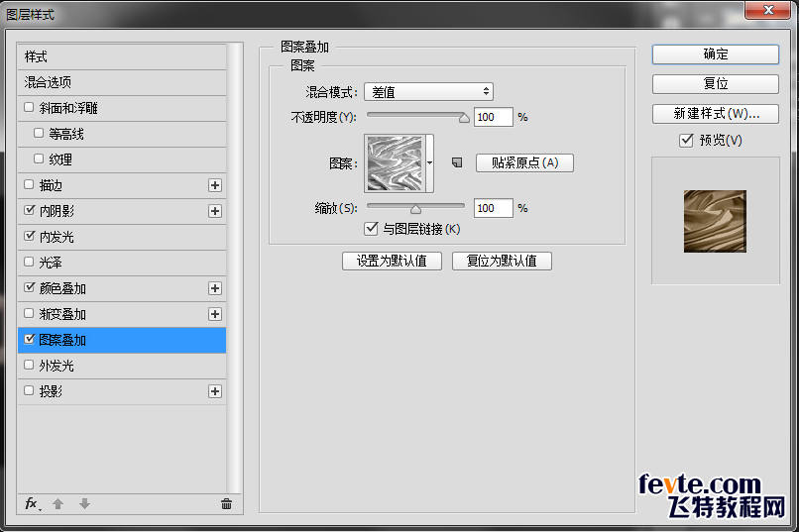Image resolution: width=799 pixels, height=532 pixels.
Task: Open the 外发光 settings row
Action: tap(122, 366)
